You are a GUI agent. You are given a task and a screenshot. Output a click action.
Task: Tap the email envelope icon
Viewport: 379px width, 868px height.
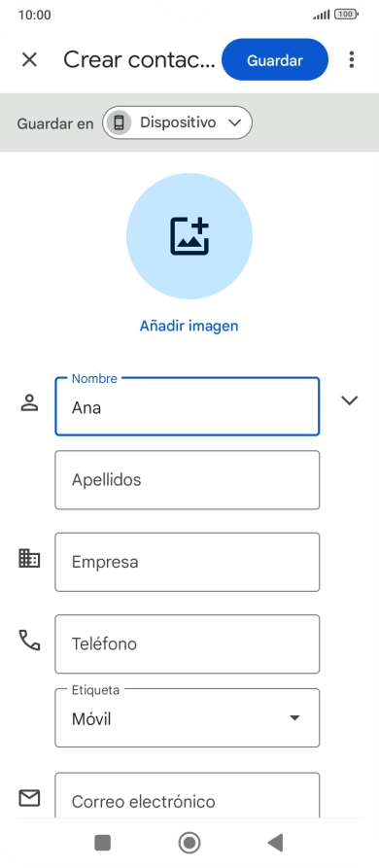(x=29, y=798)
